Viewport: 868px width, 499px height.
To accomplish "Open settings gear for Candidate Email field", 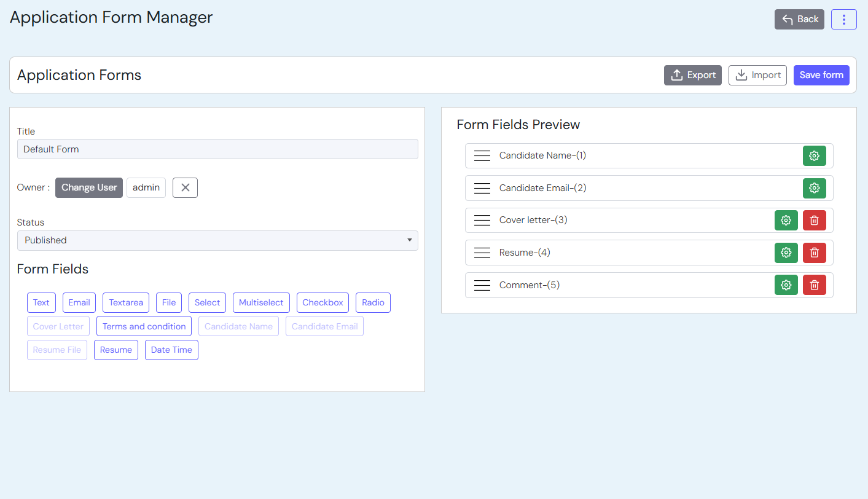I will 814,188.
